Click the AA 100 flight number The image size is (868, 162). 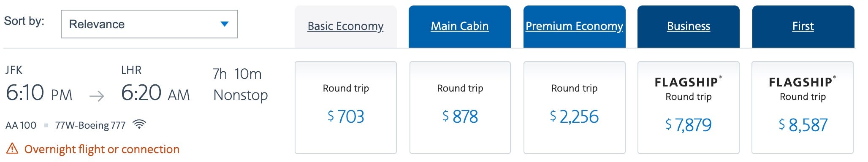(21, 125)
